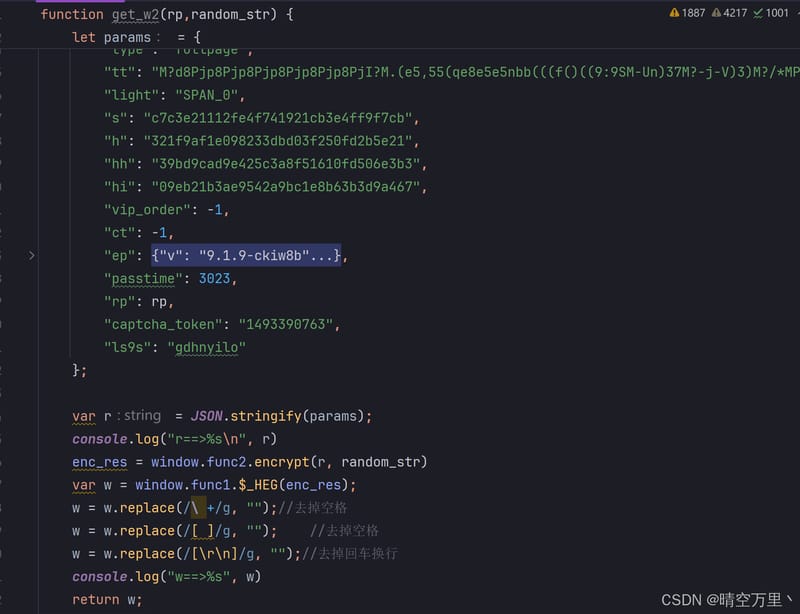Expand the folded "ep" block using gutter chevron

click(32, 255)
